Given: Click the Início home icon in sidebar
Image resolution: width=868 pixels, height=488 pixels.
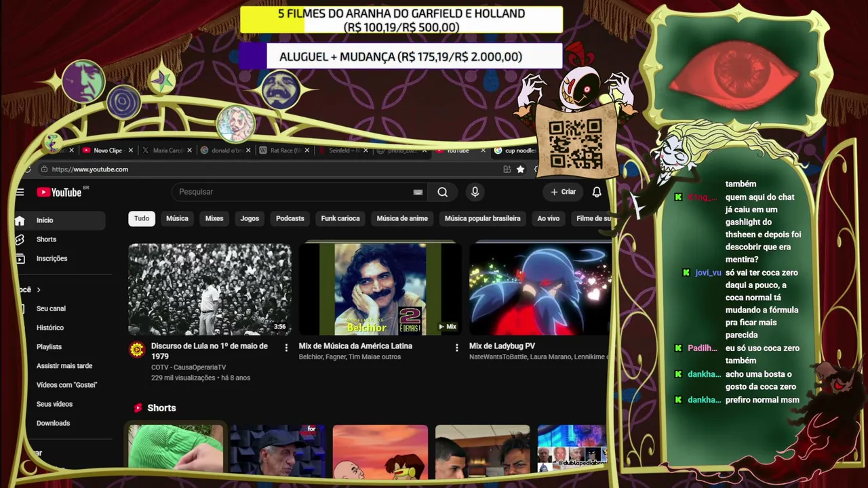Looking at the screenshot, I should coord(20,220).
